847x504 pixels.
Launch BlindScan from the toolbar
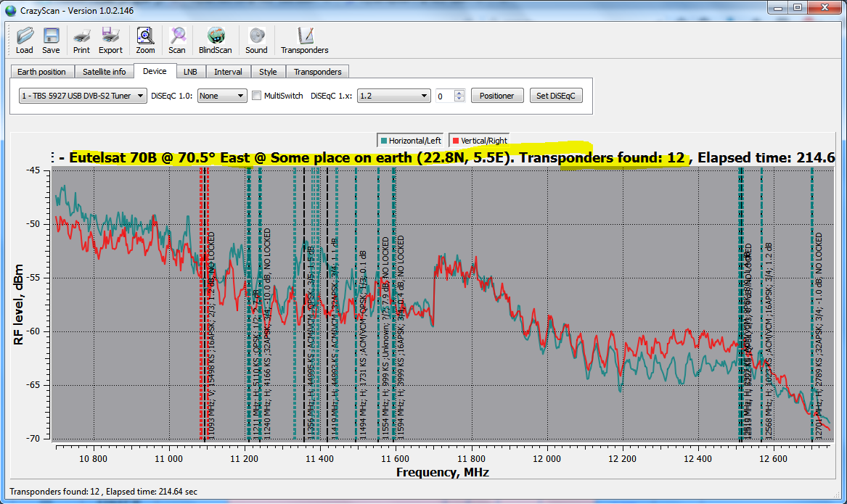click(x=215, y=40)
